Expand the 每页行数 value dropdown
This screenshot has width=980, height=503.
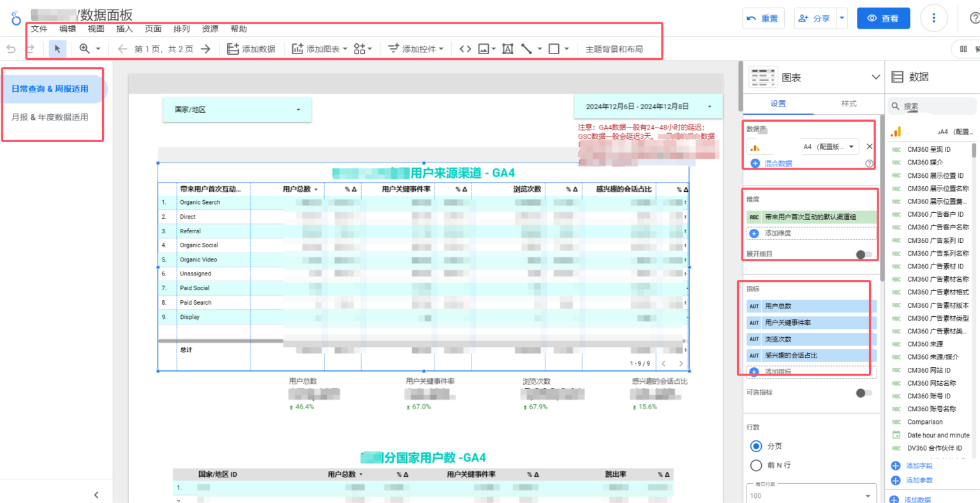866,495
